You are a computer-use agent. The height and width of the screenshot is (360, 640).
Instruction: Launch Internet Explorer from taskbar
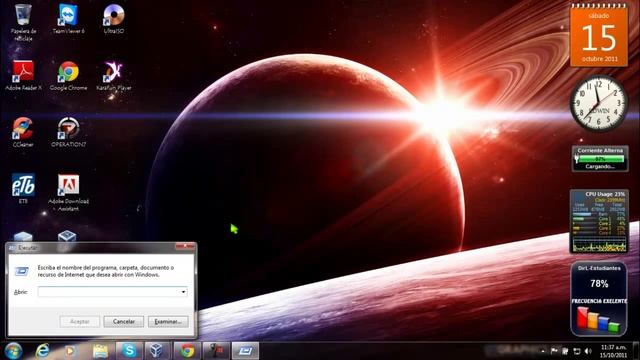[42, 351]
